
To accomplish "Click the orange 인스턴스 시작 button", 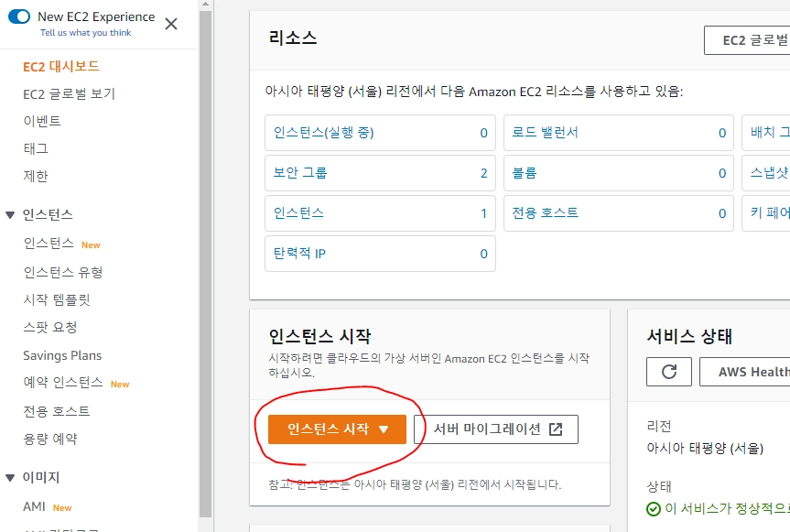I will (x=337, y=429).
